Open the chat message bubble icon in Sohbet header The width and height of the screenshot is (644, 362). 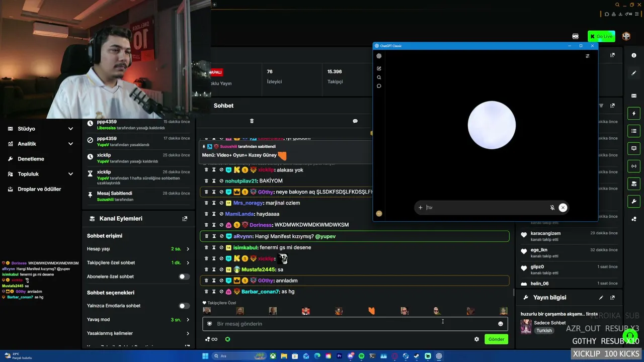pos(355,121)
